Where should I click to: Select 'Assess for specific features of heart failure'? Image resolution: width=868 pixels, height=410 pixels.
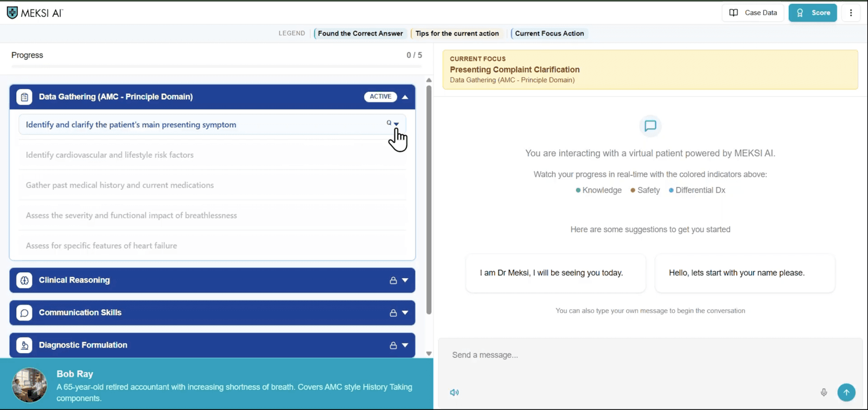click(x=212, y=246)
